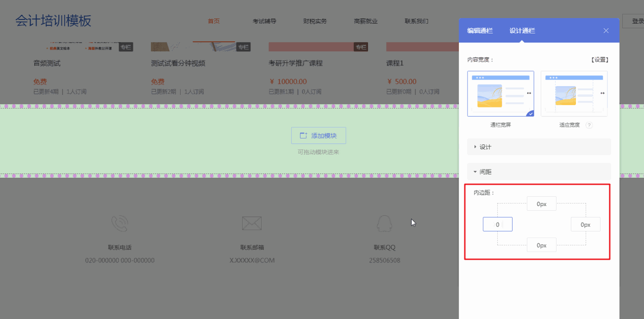
Task: Choose the 通栏宽屏 layout thumbnail
Action: [x=500, y=94]
